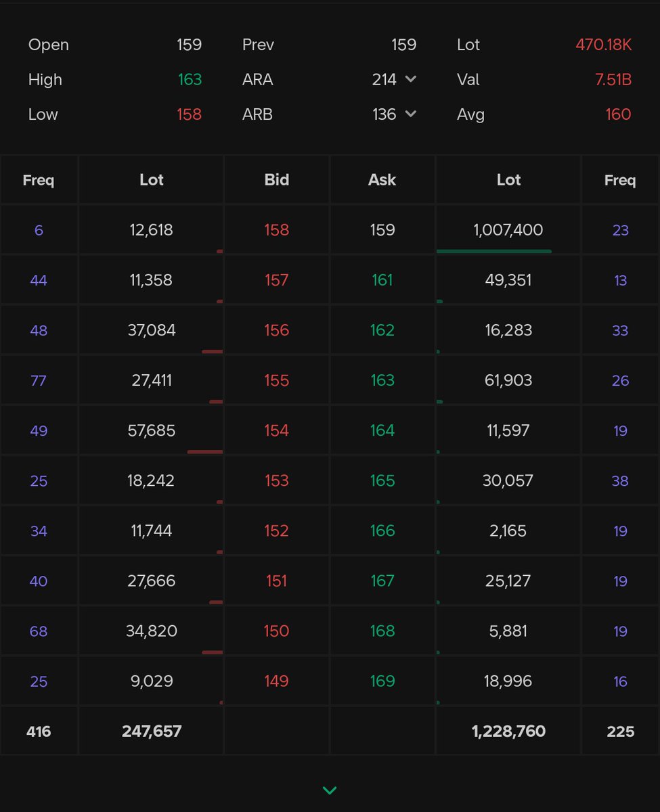Click the ARB value 136
660x812 pixels.
(384, 114)
